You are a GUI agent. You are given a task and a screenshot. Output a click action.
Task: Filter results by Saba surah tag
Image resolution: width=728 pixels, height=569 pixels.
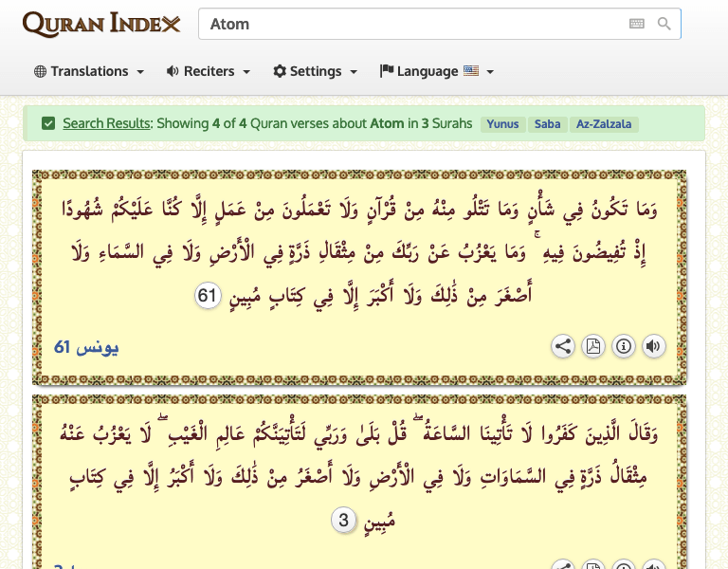tap(547, 124)
